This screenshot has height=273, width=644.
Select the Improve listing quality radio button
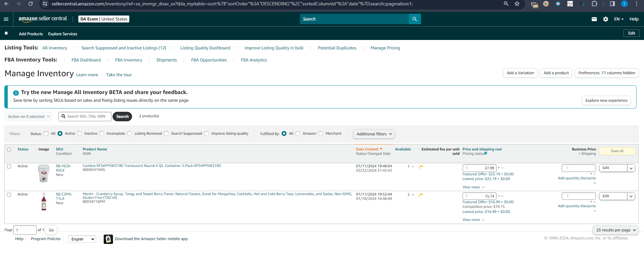(x=207, y=134)
